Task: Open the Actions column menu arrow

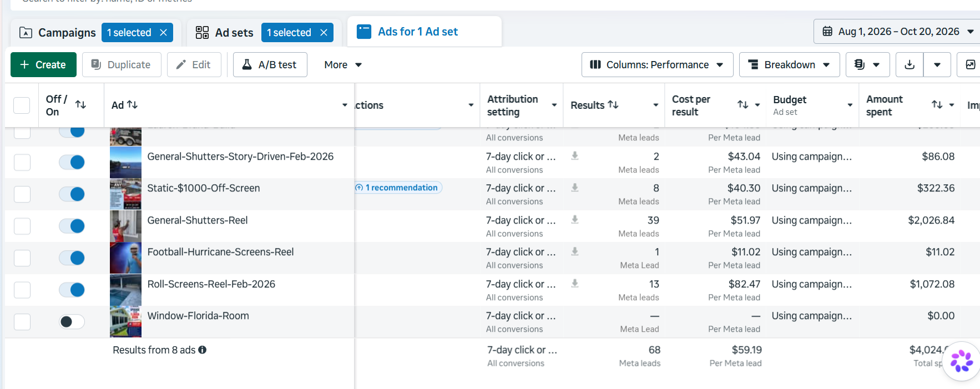Action: click(471, 105)
